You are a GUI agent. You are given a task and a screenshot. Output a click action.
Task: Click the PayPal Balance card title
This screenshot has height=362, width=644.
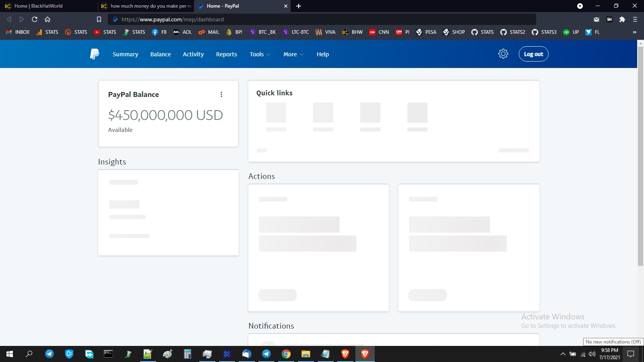point(134,95)
